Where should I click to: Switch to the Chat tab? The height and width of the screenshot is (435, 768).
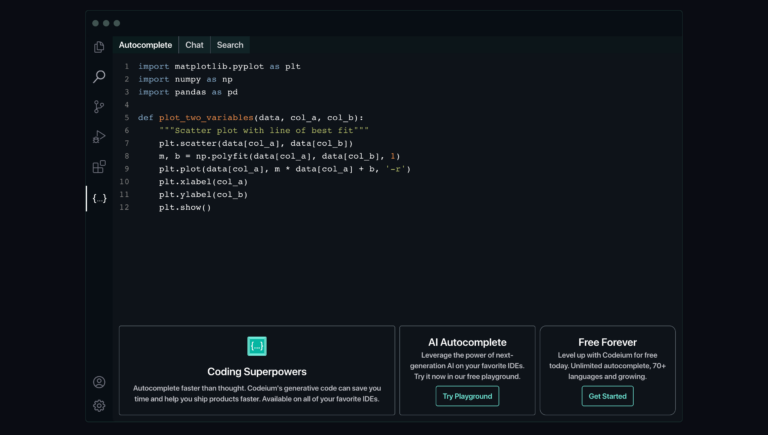coord(194,45)
